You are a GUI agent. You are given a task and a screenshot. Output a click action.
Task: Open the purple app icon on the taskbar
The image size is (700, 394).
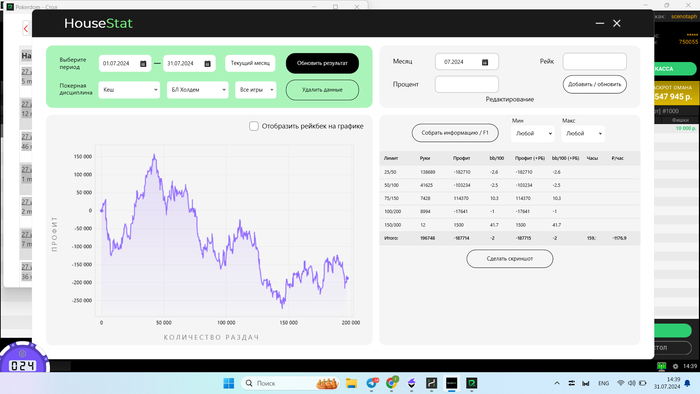click(411, 383)
